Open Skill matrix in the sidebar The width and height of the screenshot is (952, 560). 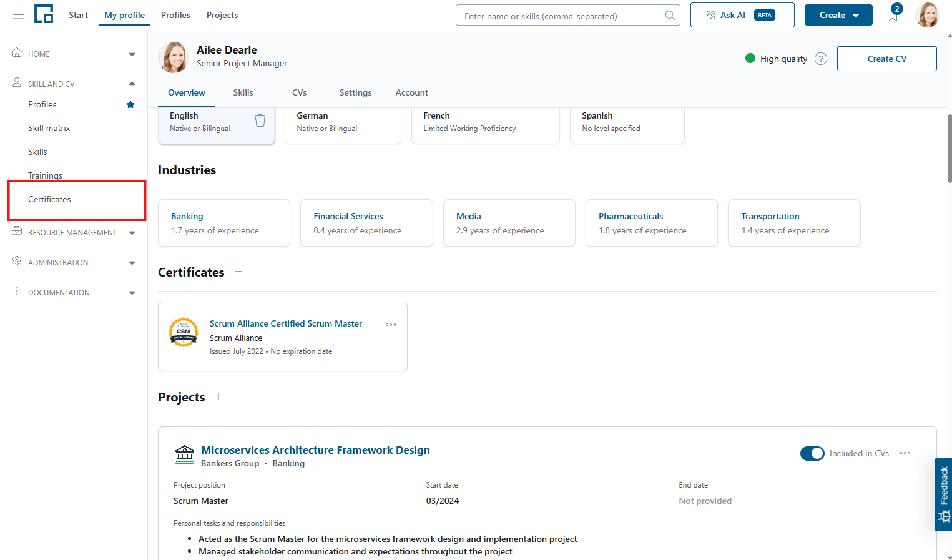(x=49, y=128)
